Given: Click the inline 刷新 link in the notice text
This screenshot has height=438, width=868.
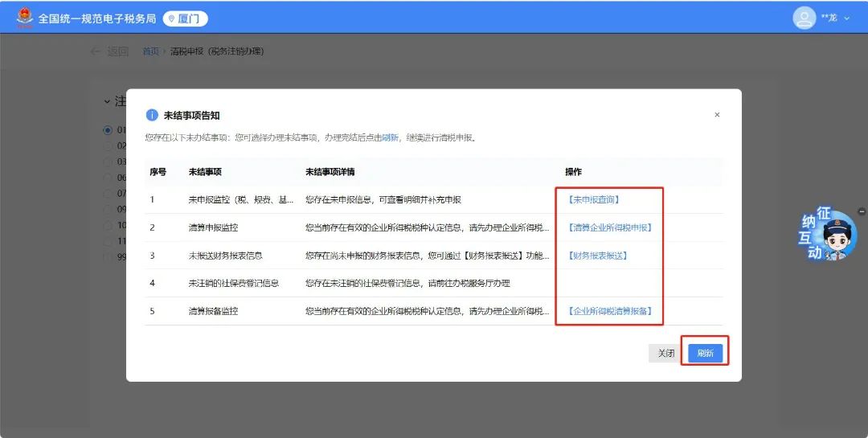Looking at the screenshot, I should pyautogui.click(x=390, y=137).
